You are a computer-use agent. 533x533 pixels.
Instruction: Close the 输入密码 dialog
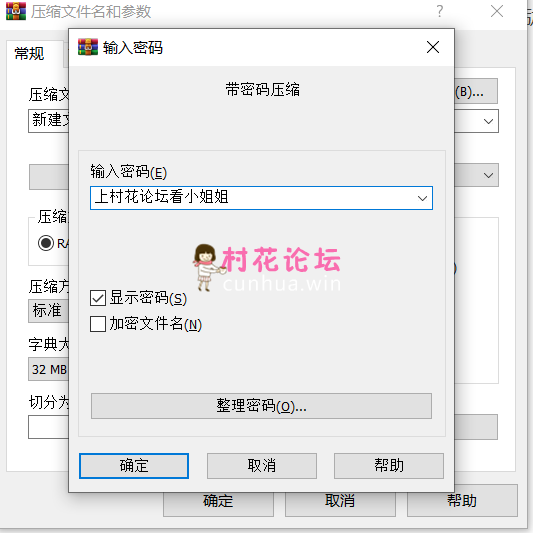tap(433, 47)
